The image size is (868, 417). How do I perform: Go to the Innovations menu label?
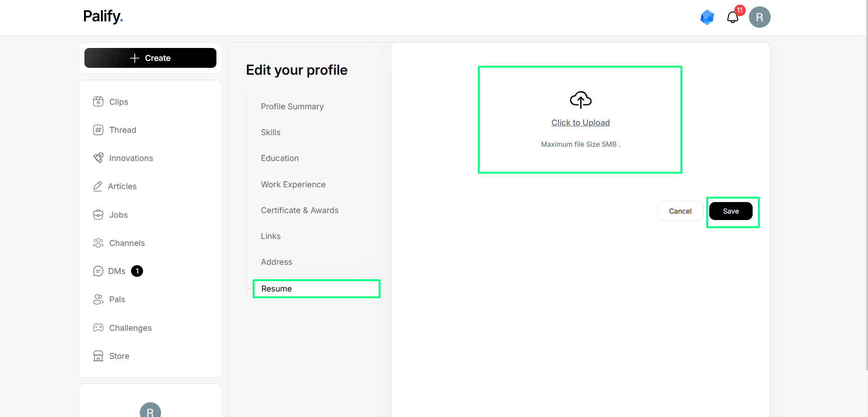pyautogui.click(x=131, y=158)
